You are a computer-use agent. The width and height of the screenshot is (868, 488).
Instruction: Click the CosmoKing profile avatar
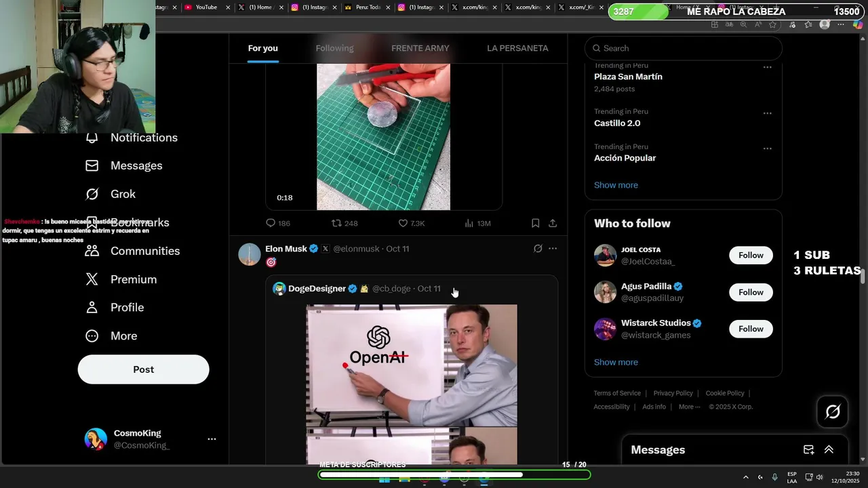96,439
